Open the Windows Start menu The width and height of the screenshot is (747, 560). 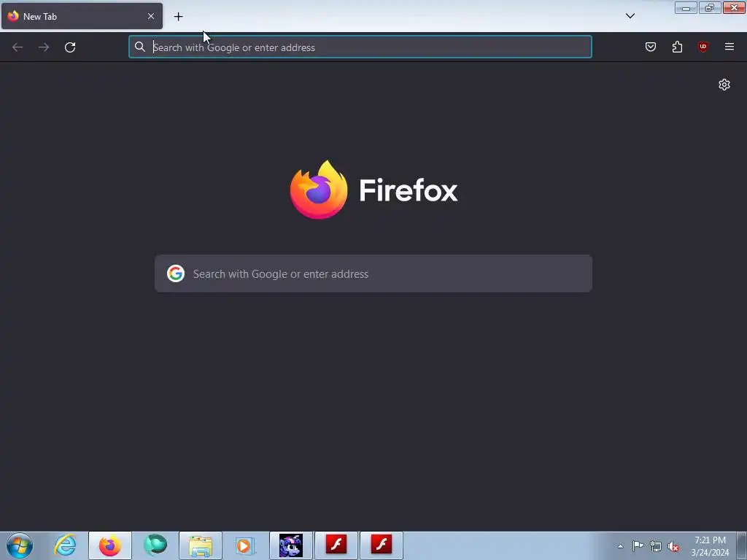(20, 545)
